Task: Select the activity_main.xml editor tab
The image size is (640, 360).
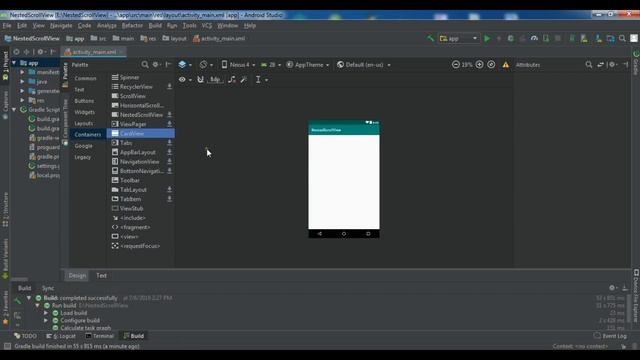Action: [93, 52]
